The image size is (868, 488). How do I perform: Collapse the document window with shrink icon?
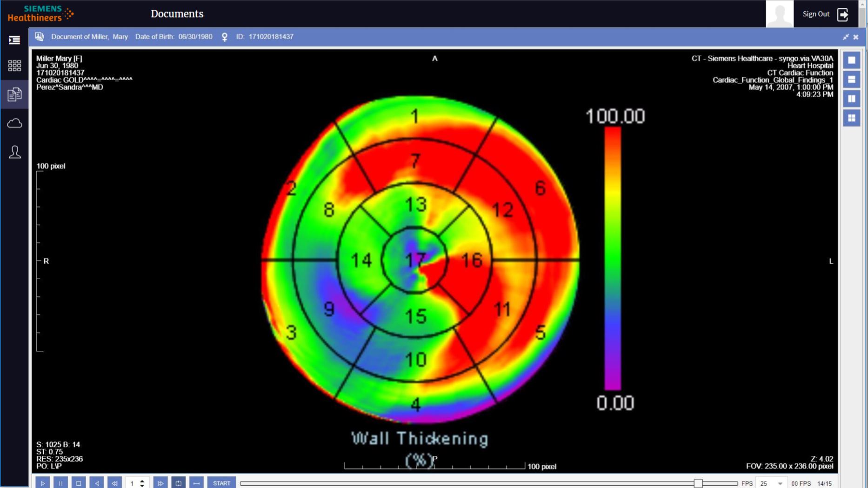pyautogui.click(x=846, y=37)
